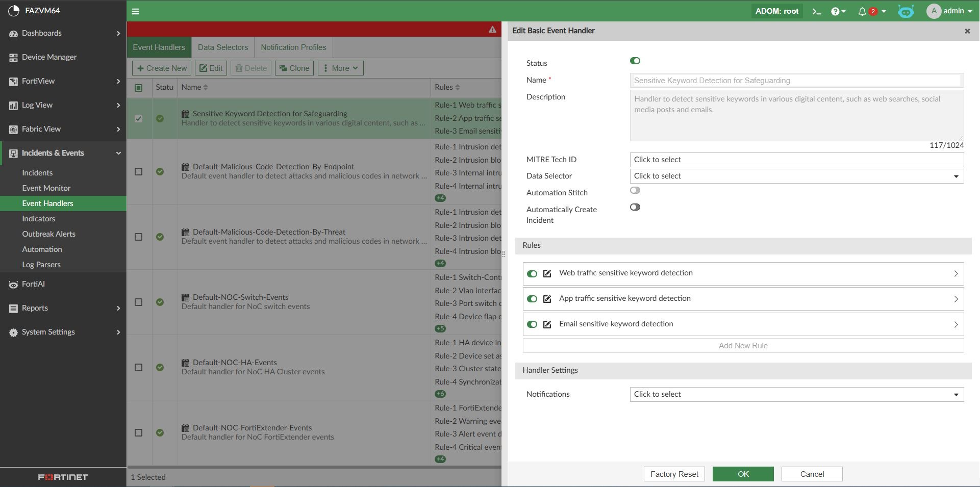Screen dimensions: 980x487
Task: Disable the Status toggle
Action: [x=635, y=61]
